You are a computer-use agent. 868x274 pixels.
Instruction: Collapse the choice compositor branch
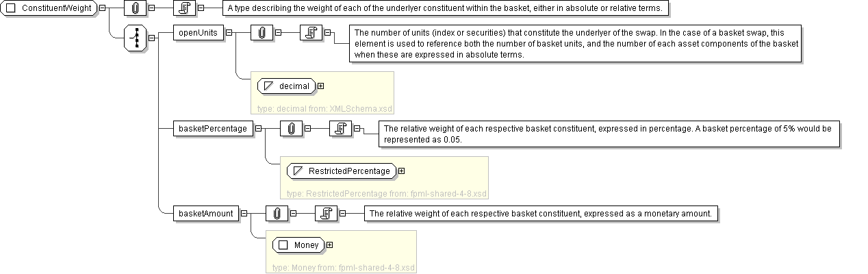tap(151, 38)
